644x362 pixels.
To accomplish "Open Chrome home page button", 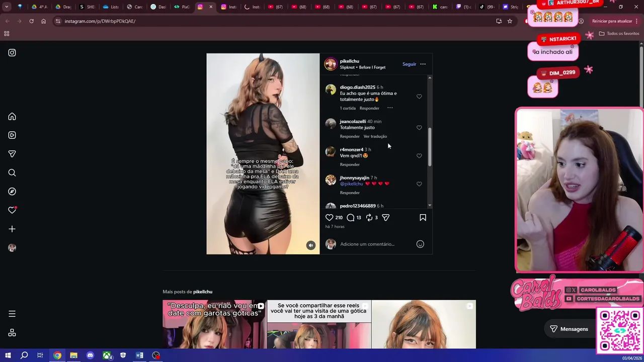I will pos(43,21).
